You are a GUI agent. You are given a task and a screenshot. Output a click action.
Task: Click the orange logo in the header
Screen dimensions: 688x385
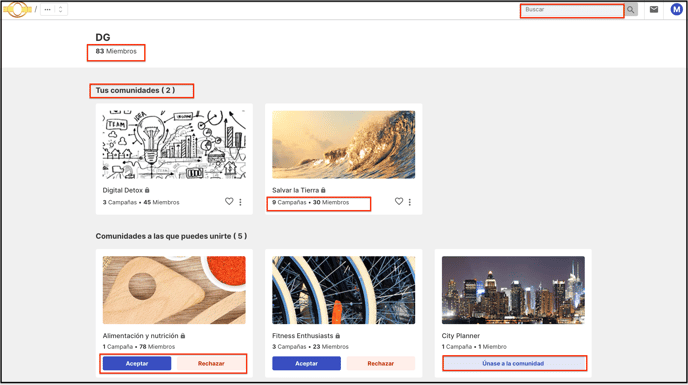pos(18,9)
